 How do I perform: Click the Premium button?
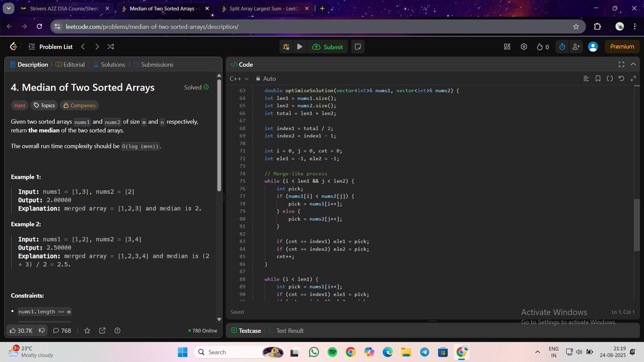622,47
